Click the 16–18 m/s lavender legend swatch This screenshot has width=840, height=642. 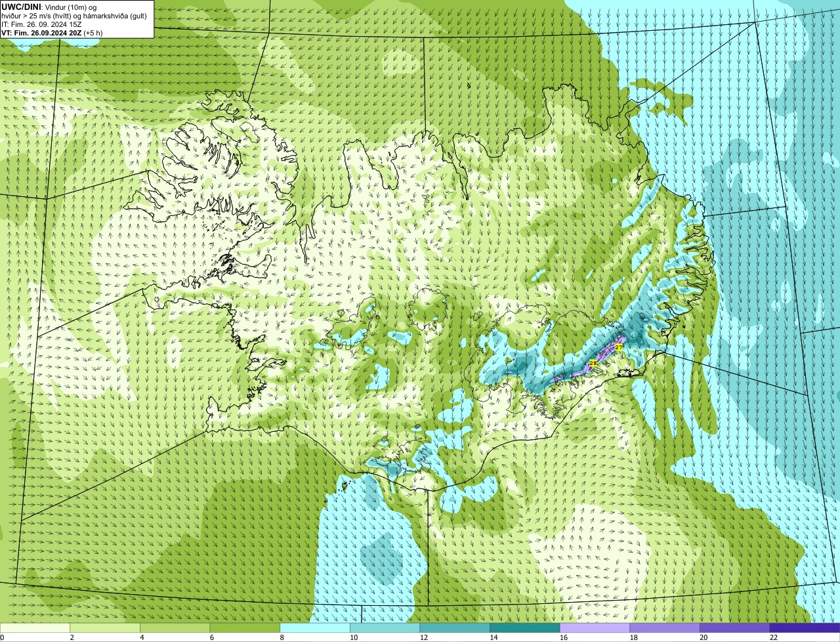pyautogui.click(x=595, y=628)
